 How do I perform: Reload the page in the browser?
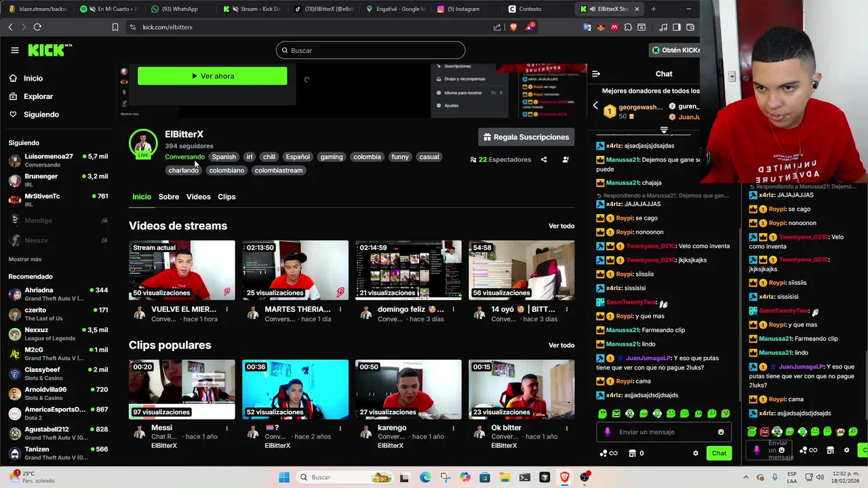coord(37,27)
